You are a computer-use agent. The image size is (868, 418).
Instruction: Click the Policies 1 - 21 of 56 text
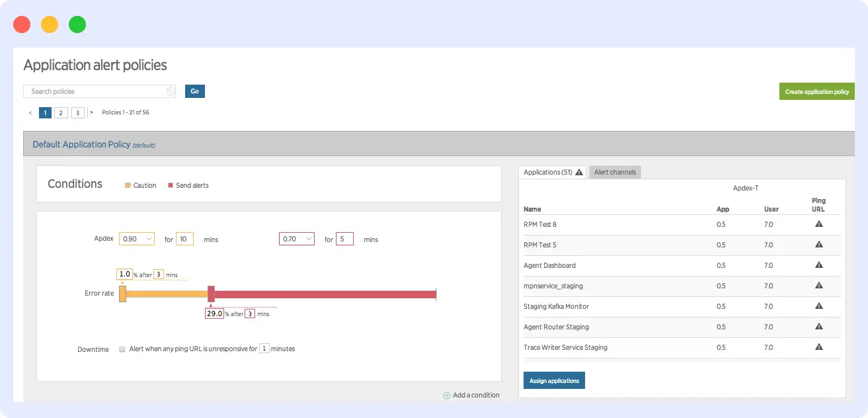click(126, 112)
